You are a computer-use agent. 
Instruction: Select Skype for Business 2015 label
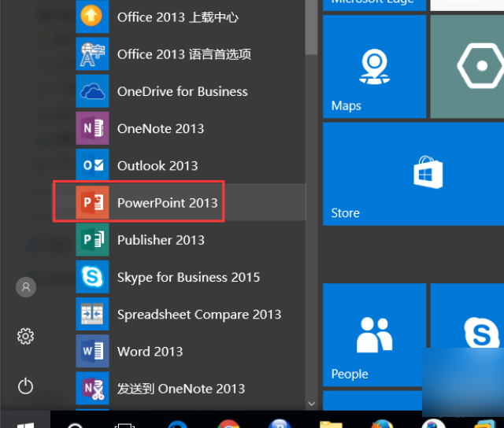(188, 278)
